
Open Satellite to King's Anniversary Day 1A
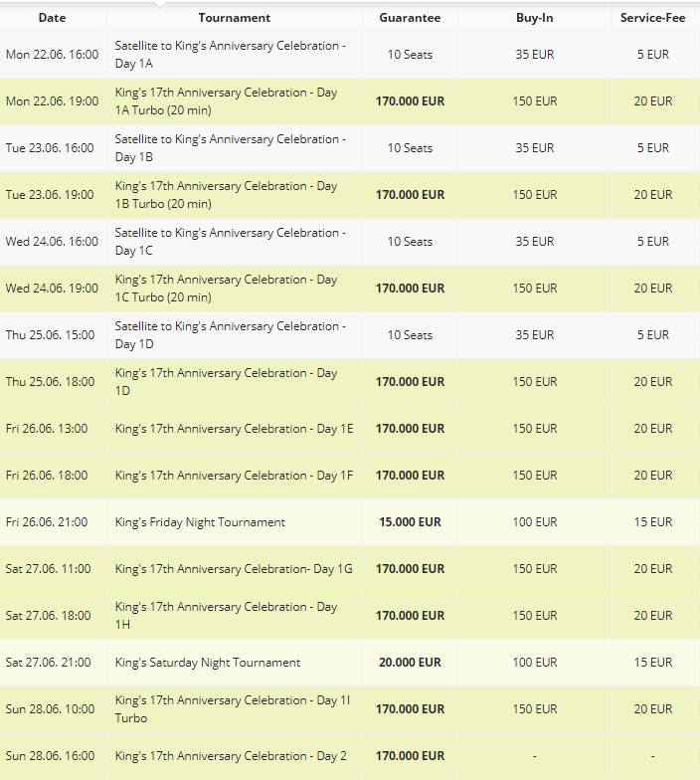pyautogui.click(x=231, y=54)
